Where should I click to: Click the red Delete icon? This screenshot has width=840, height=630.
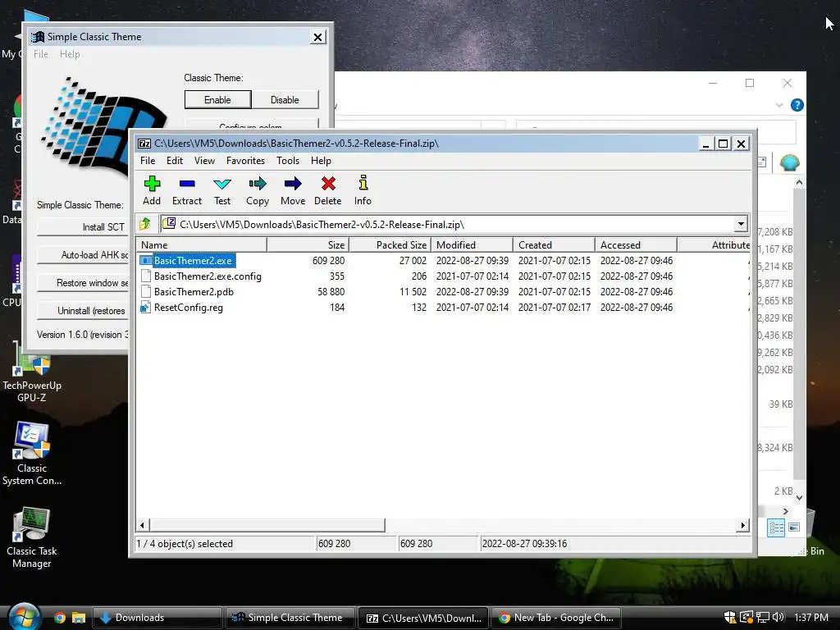point(328,190)
